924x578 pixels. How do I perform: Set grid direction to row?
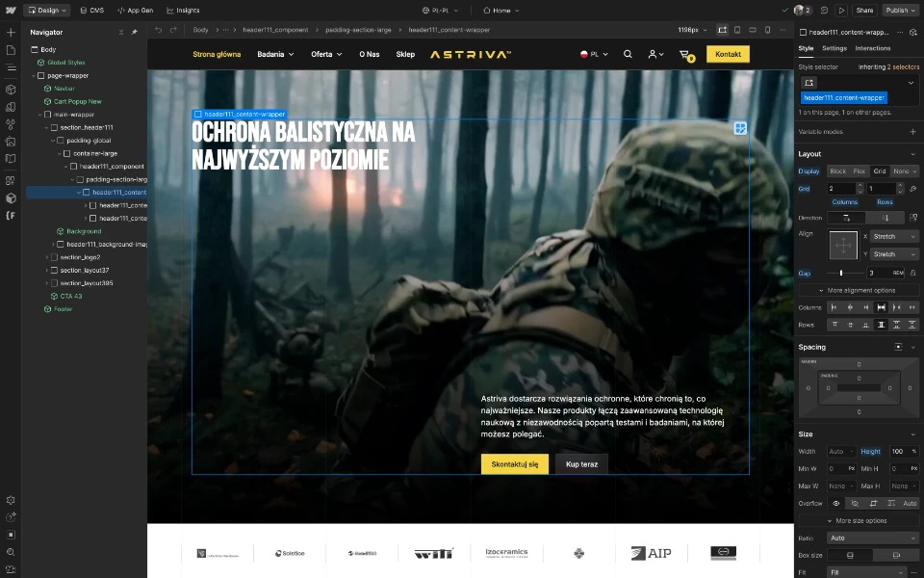[846, 218]
